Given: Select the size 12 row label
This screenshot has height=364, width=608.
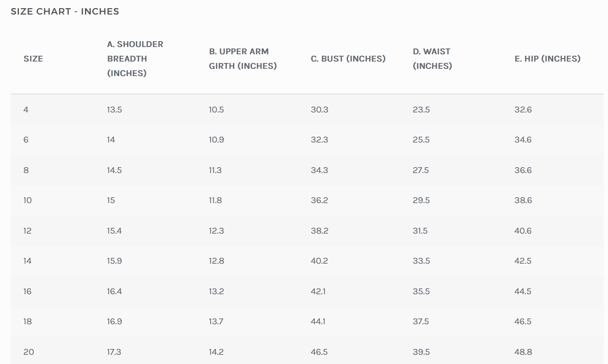Looking at the screenshot, I should [x=27, y=231].
